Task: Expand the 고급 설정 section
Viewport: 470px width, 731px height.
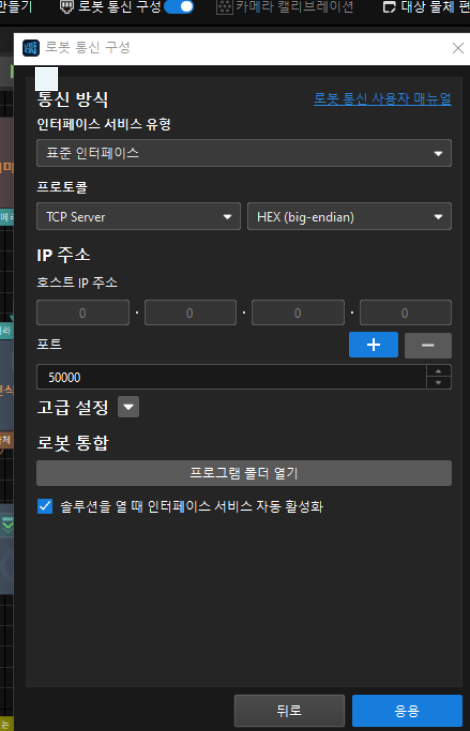Action: tap(128, 407)
